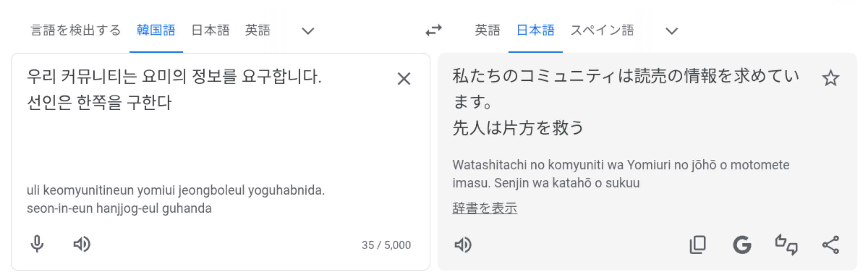Switch source language to 英語

click(258, 30)
